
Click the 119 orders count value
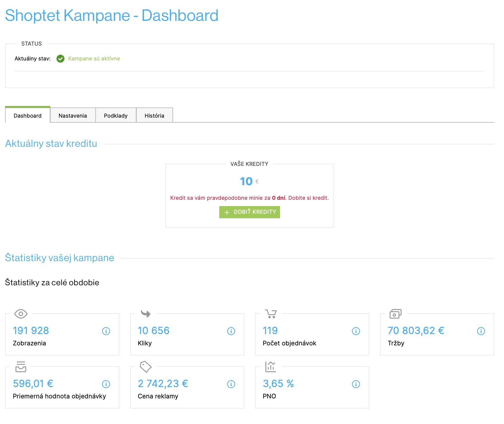coord(270,331)
